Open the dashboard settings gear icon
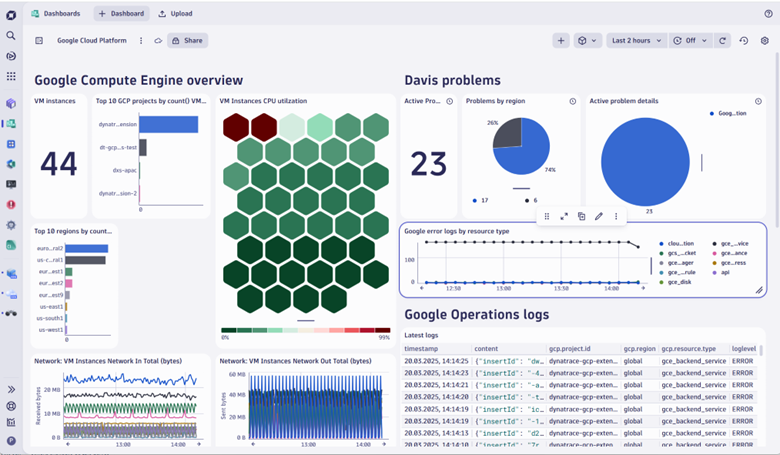This screenshot has width=780, height=455. click(x=765, y=41)
